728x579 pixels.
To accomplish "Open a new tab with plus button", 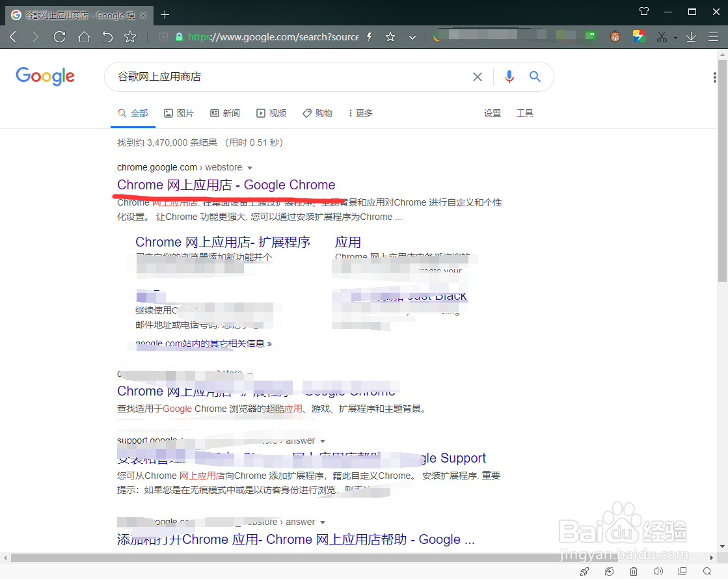I will pyautogui.click(x=165, y=15).
